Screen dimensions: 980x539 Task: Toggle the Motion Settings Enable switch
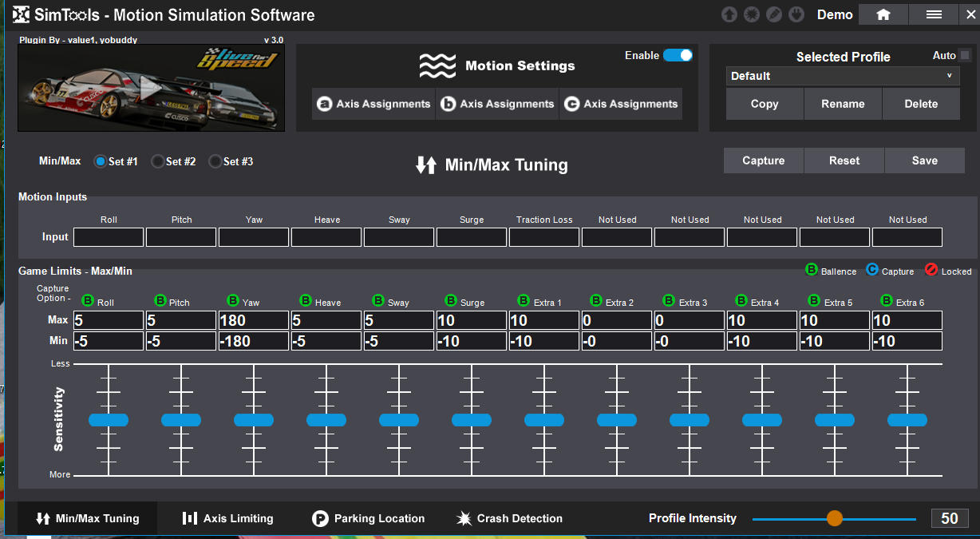click(x=678, y=55)
